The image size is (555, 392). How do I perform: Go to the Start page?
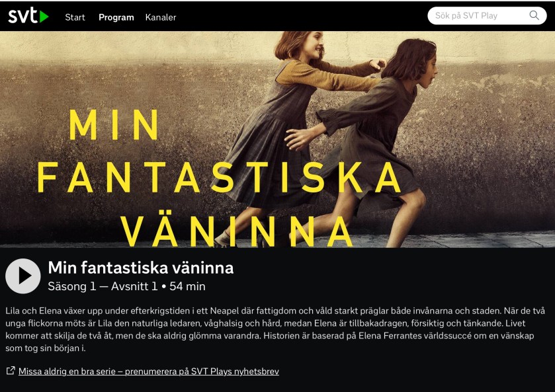coord(75,17)
